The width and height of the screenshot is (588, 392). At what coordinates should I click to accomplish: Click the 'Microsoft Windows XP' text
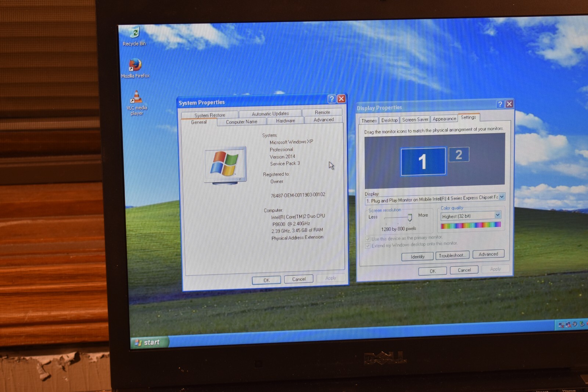tap(291, 142)
